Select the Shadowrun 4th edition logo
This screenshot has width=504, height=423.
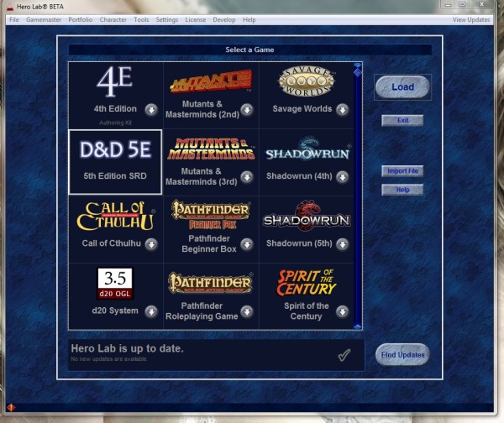click(307, 149)
